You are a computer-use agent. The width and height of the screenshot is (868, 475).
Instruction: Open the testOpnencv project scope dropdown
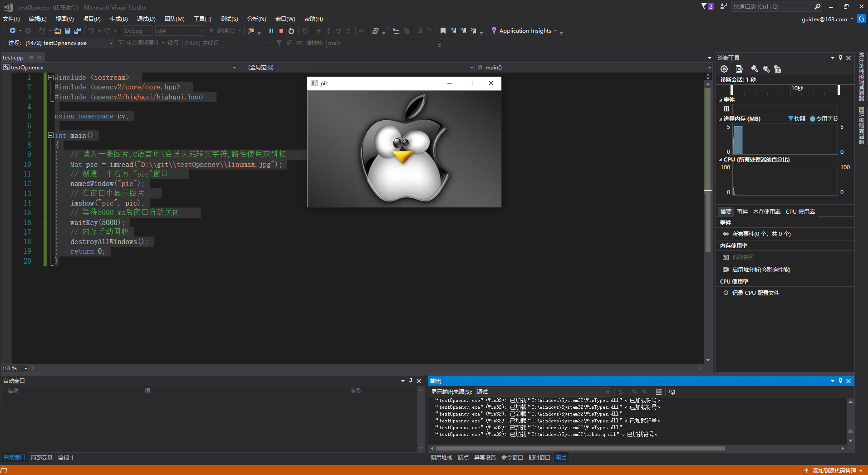(120, 67)
